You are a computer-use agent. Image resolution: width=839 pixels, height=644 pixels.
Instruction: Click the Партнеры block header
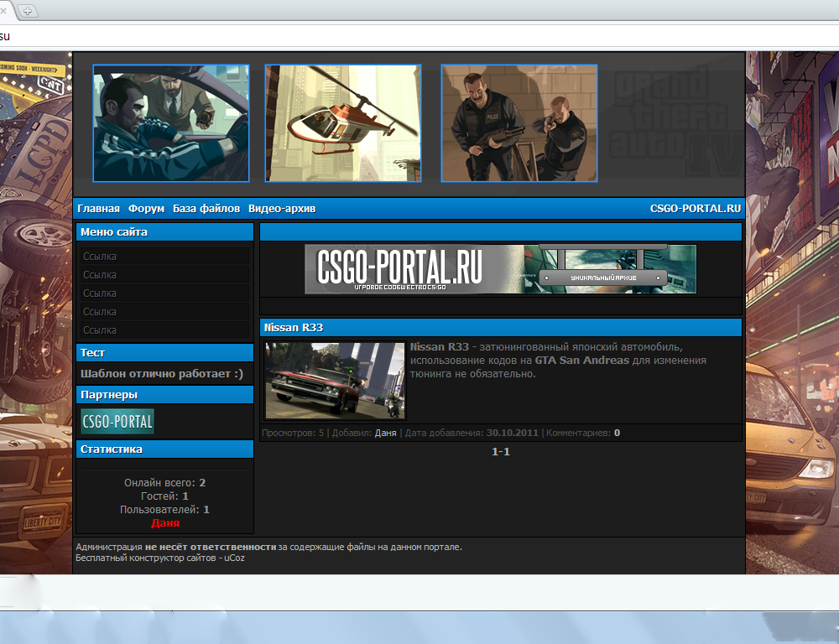164,395
